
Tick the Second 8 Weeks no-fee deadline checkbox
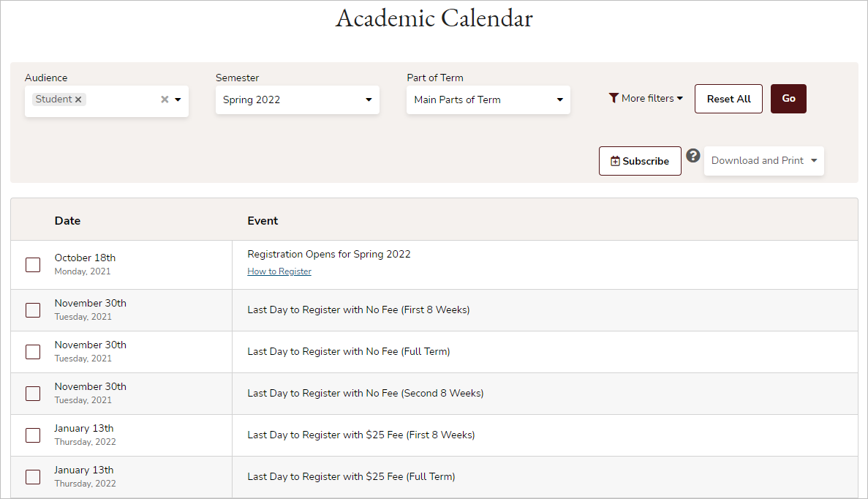click(x=33, y=393)
